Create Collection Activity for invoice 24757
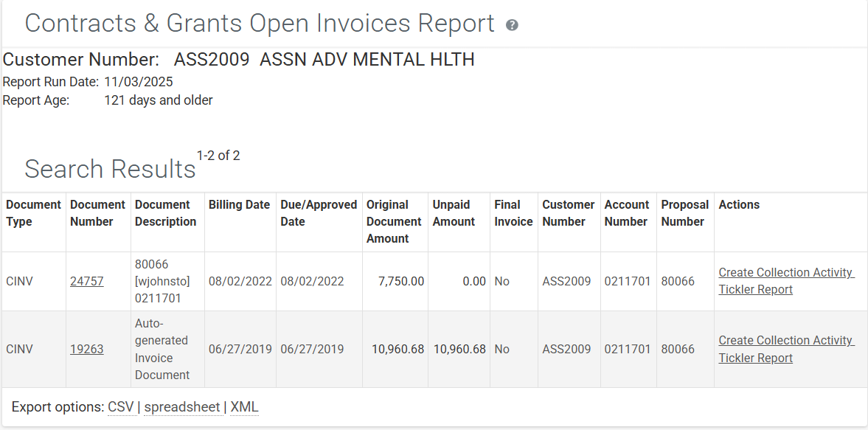 click(x=785, y=272)
